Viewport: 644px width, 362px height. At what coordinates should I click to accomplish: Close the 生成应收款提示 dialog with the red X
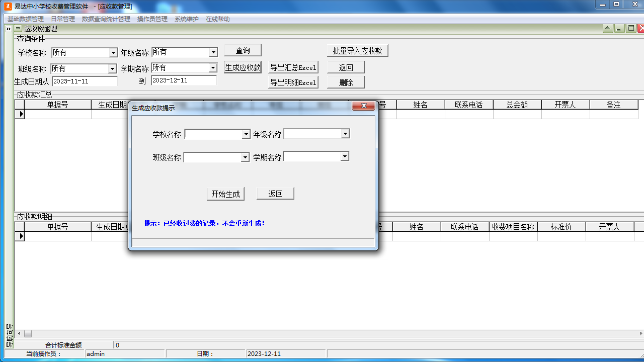pyautogui.click(x=363, y=106)
